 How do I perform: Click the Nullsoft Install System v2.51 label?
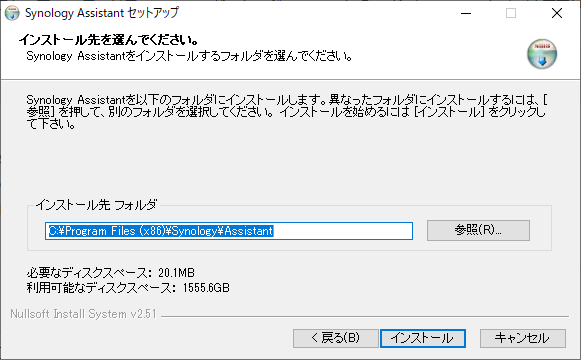tap(83, 314)
